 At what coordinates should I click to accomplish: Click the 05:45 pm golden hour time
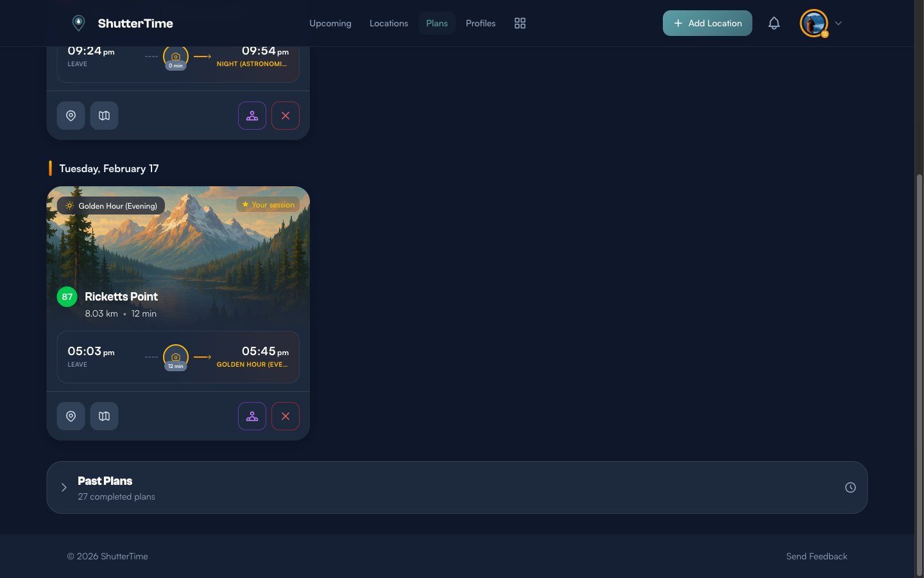coord(265,351)
